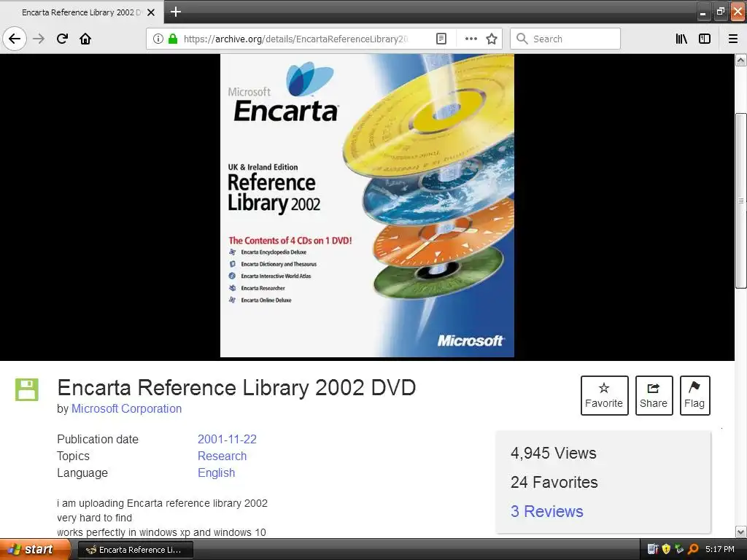Go back to the previous page
The width and height of the screenshot is (747, 560).
(15, 39)
